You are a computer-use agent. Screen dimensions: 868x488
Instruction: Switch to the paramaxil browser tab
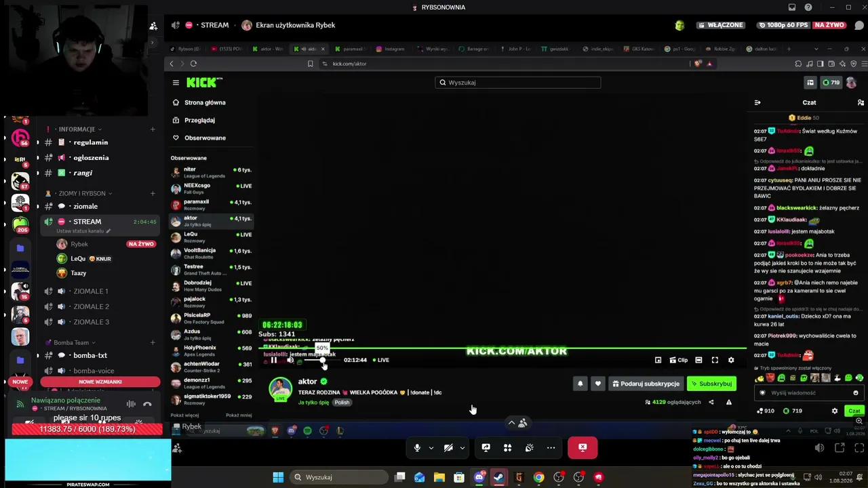[x=350, y=49]
